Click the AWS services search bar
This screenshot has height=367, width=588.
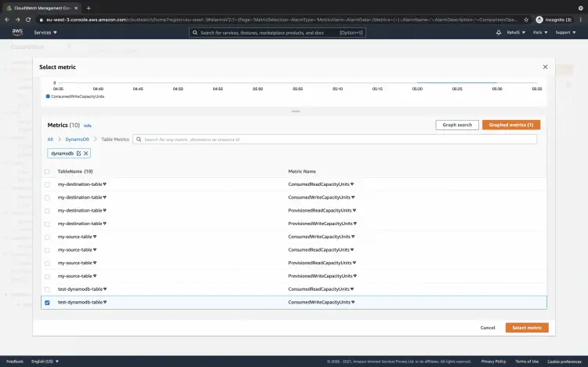tap(278, 33)
